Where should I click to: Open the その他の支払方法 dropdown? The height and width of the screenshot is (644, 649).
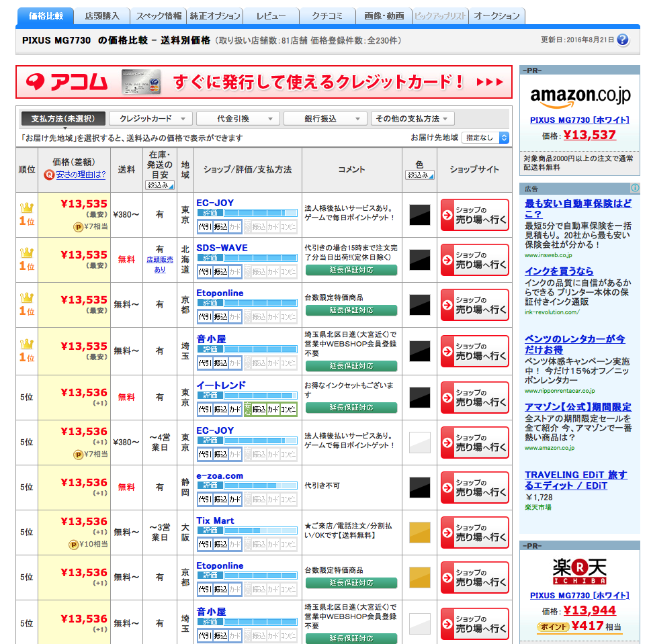[413, 119]
